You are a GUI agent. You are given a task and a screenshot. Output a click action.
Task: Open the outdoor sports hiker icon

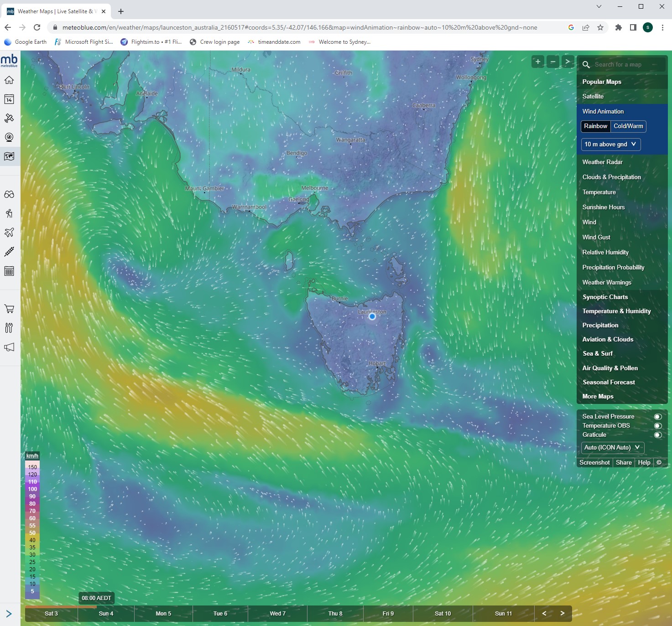click(10, 213)
